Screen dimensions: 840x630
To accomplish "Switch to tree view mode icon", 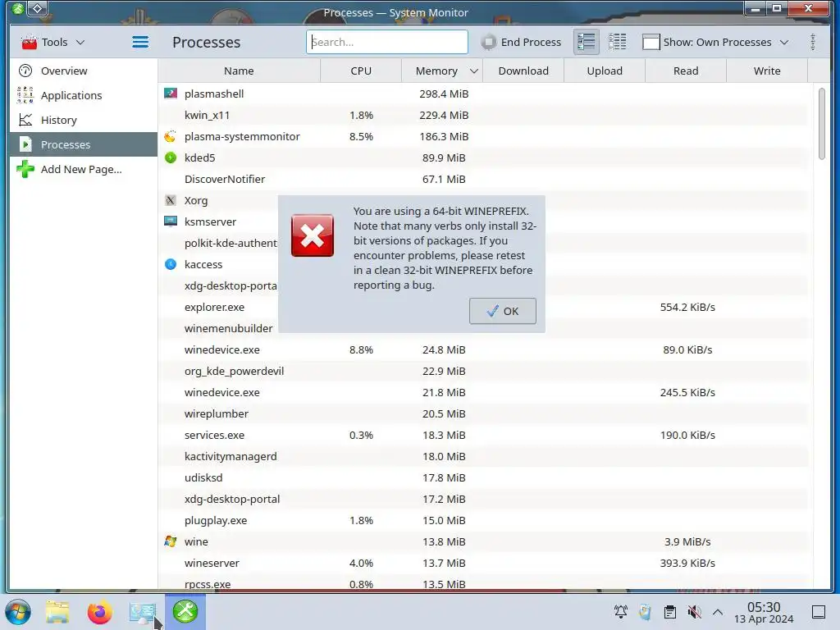I will coord(617,42).
